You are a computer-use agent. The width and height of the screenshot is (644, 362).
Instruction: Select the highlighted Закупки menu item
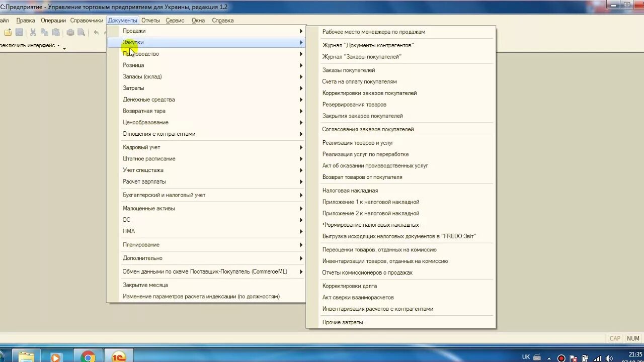pyautogui.click(x=206, y=43)
